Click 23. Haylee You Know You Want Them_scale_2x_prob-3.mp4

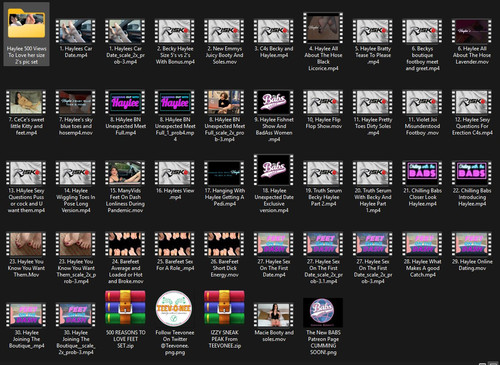tap(76, 244)
